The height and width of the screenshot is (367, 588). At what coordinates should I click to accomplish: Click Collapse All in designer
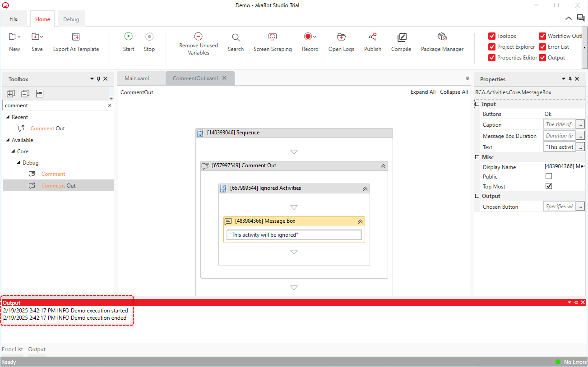point(454,92)
